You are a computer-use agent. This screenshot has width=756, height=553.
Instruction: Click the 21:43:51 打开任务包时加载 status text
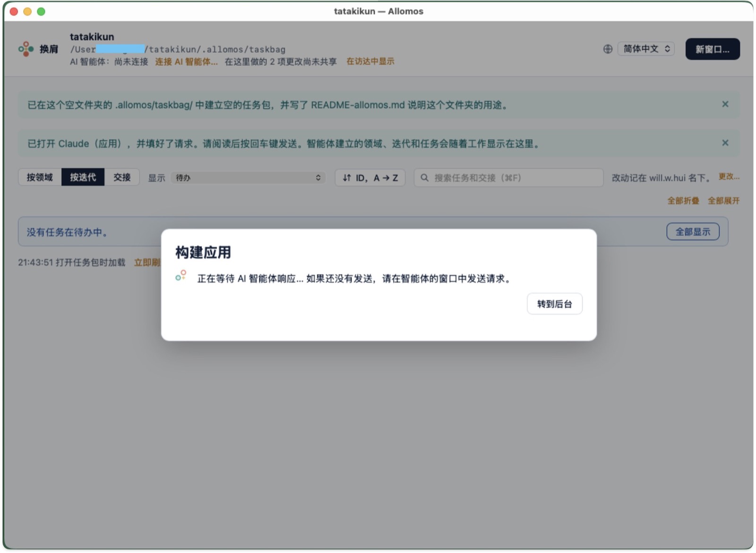(72, 262)
